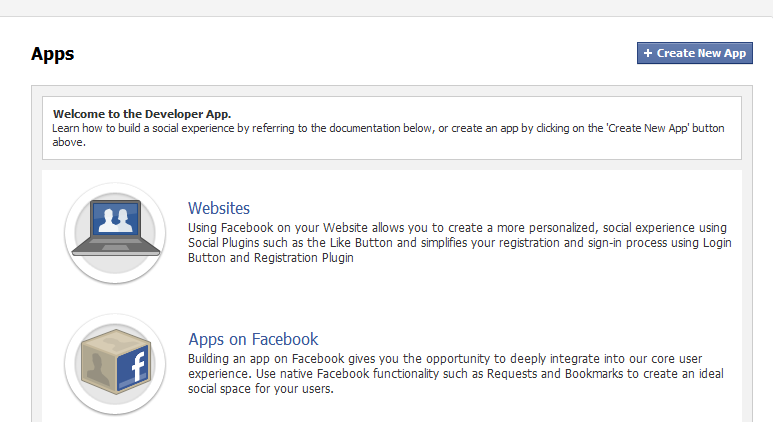Click the 'Like Button' phrase in the Websites description

(361, 243)
